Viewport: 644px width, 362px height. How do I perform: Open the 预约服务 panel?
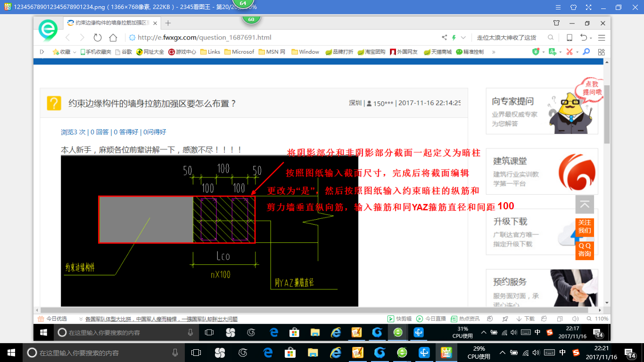tap(542, 288)
